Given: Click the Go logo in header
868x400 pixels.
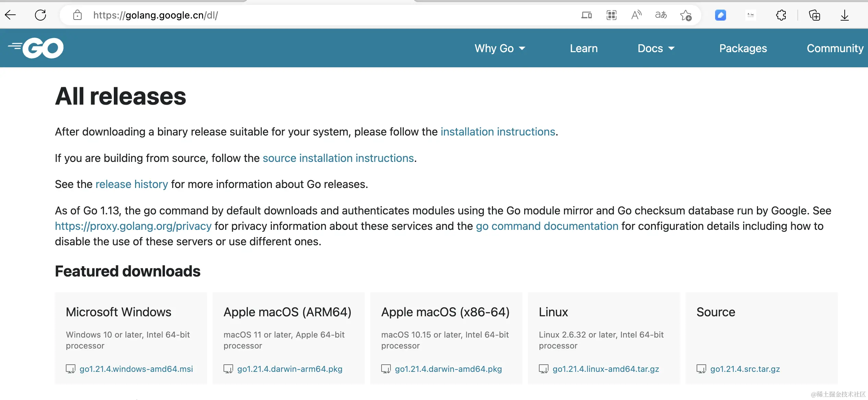Looking at the screenshot, I should tap(36, 48).
